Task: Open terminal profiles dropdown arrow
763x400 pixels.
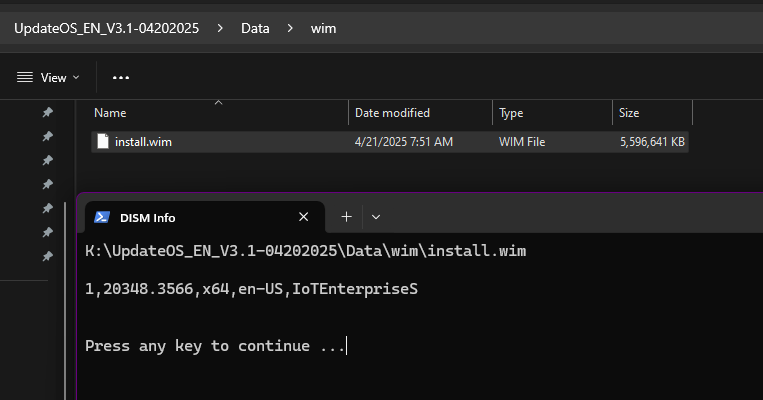Action: (376, 217)
